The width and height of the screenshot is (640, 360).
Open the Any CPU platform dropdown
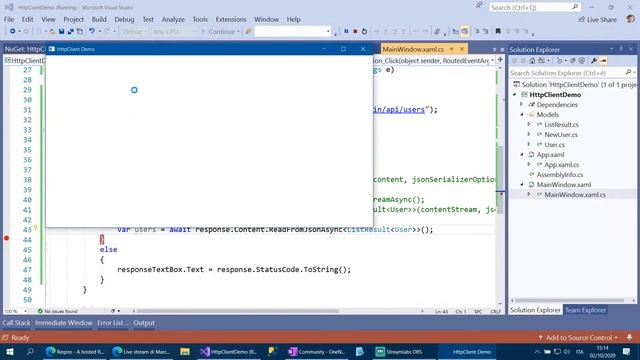[174, 31]
